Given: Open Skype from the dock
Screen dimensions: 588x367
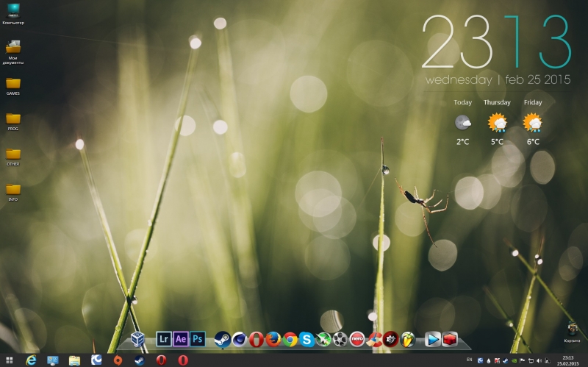Looking at the screenshot, I should (x=306, y=340).
